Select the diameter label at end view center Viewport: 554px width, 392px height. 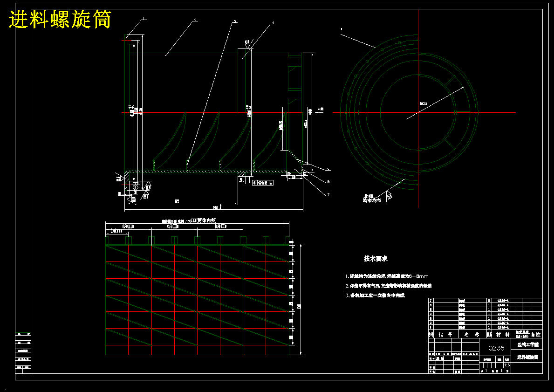tap(423, 103)
